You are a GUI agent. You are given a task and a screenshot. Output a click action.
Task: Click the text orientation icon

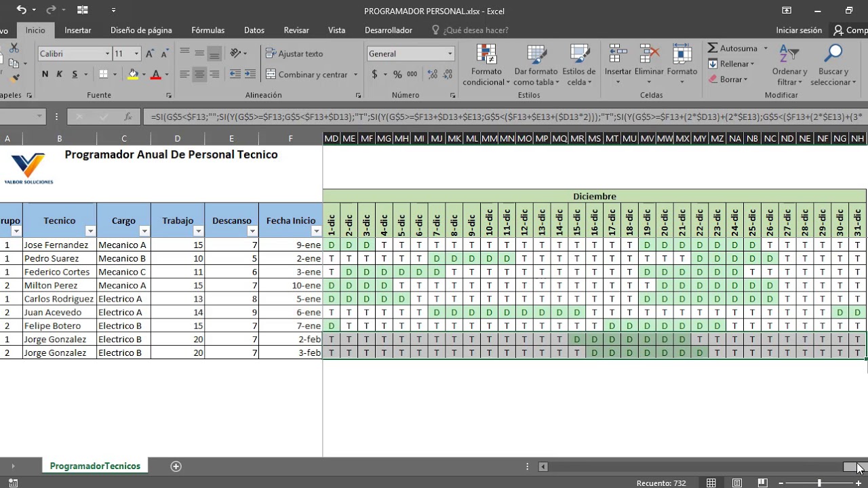235,53
